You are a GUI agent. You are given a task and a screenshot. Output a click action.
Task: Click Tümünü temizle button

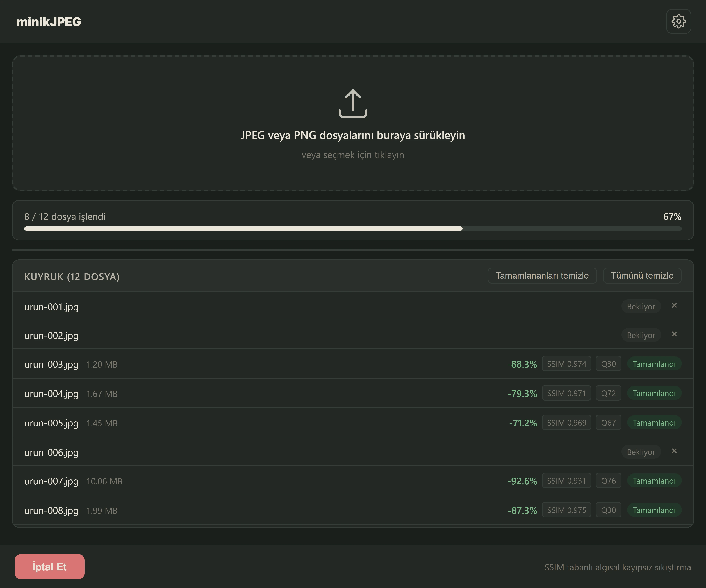(x=642, y=275)
